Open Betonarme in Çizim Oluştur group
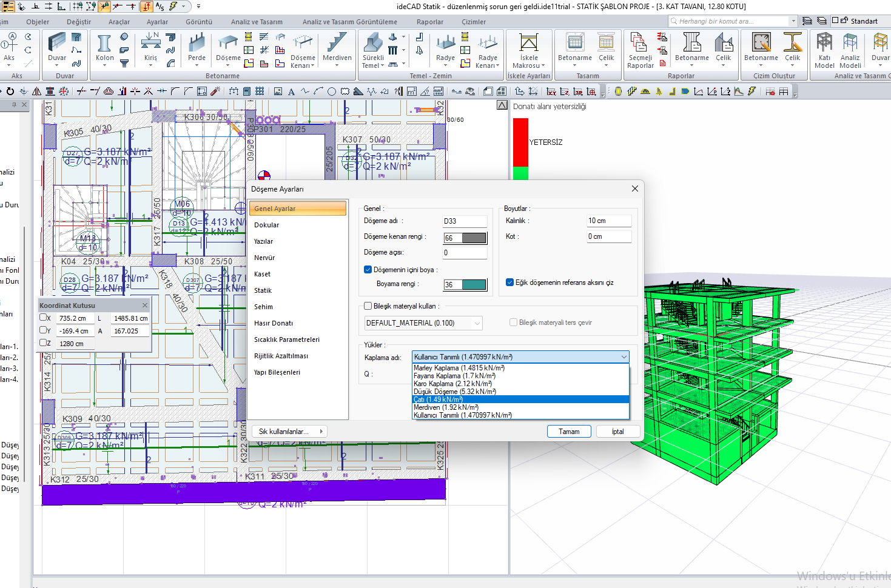 [x=761, y=48]
